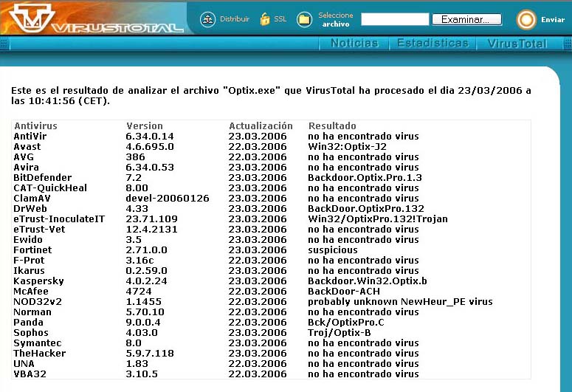Image resolution: width=572 pixels, height=392 pixels.
Task: Click the Examinar... browse button
Action: pos(467,19)
